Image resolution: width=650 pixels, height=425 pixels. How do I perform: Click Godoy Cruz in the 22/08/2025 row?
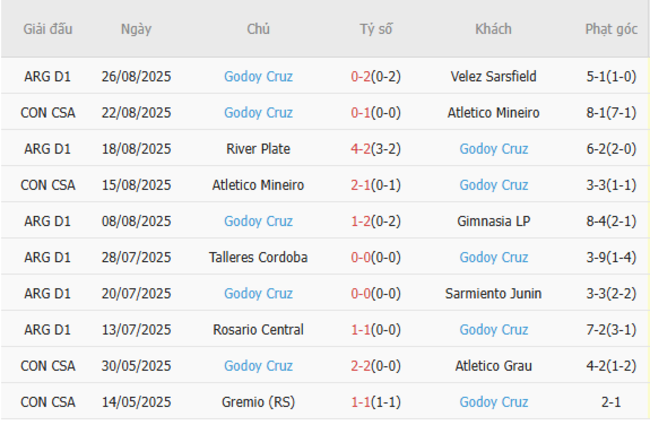click(x=258, y=113)
